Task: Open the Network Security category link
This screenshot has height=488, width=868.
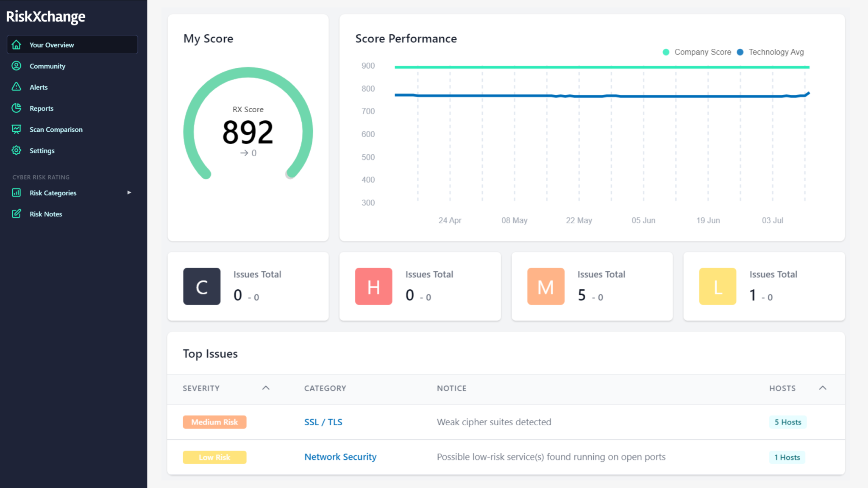Action: coord(340,457)
